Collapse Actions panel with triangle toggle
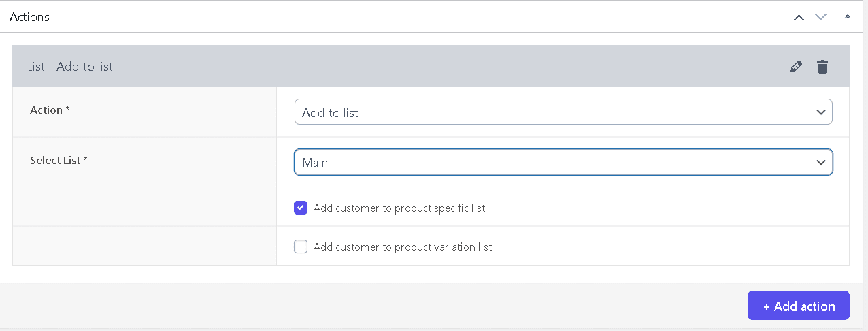Screen dimensions: 868x331 847,16
